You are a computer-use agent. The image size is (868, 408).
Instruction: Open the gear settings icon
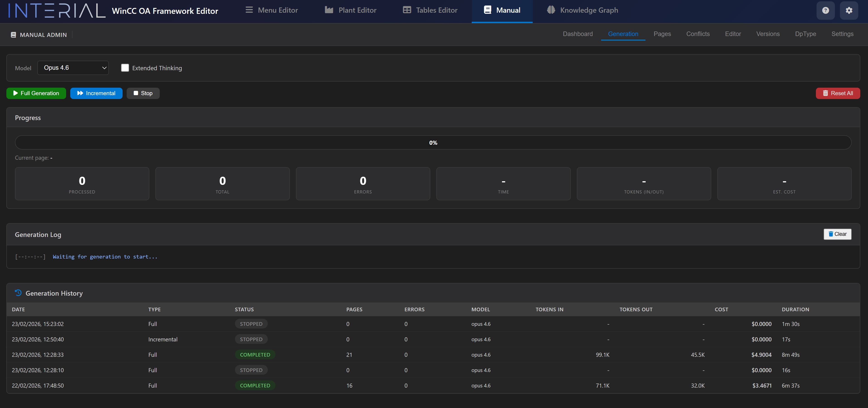coord(849,10)
